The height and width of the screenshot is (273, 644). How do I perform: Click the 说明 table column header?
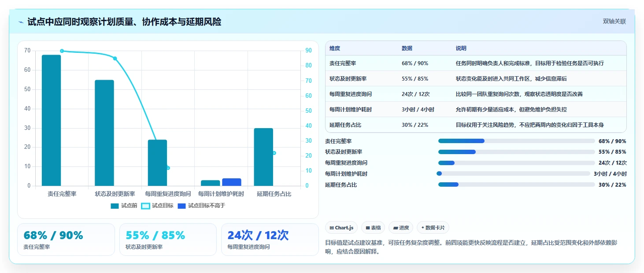pos(461,48)
